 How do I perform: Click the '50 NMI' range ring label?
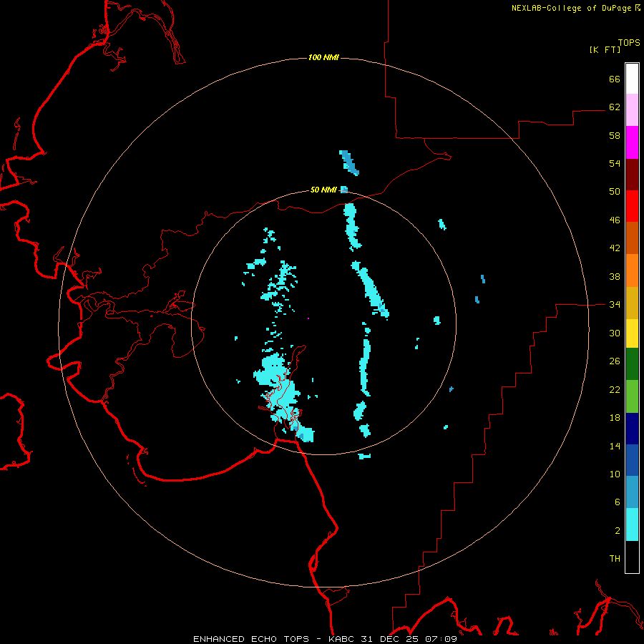[323, 190]
